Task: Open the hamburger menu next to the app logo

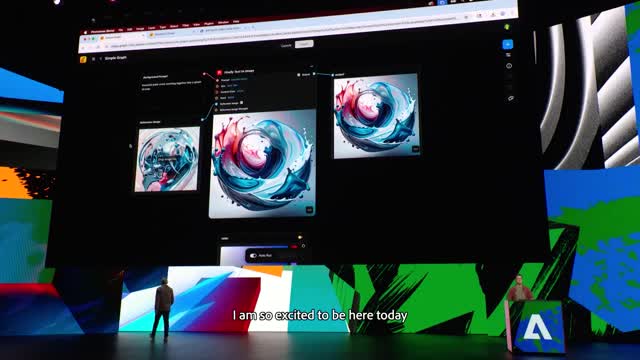Action: pos(93,59)
